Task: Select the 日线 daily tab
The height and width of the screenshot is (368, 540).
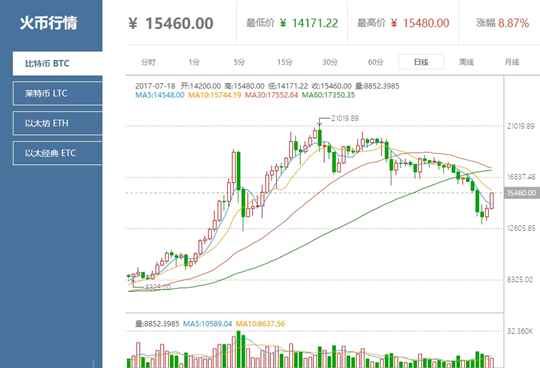Action: click(x=421, y=62)
